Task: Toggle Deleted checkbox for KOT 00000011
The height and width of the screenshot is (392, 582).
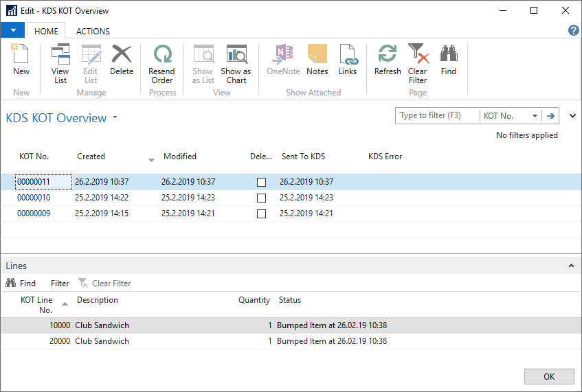Action: (x=261, y=183)
